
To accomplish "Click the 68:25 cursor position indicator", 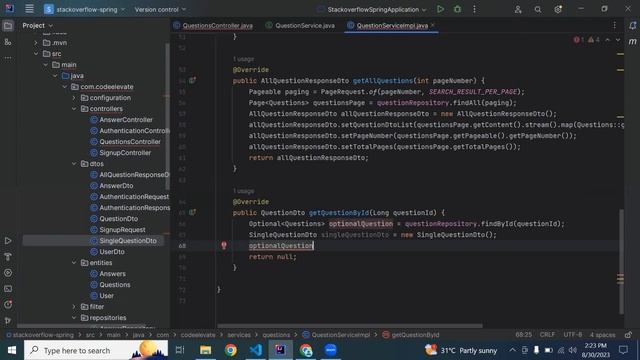I will tap(523, 335).
